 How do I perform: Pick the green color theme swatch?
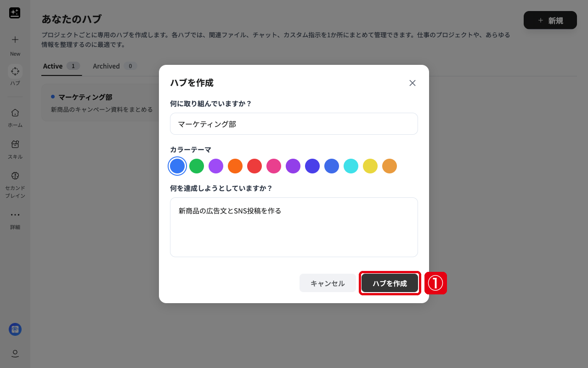(x=197, y=166)
